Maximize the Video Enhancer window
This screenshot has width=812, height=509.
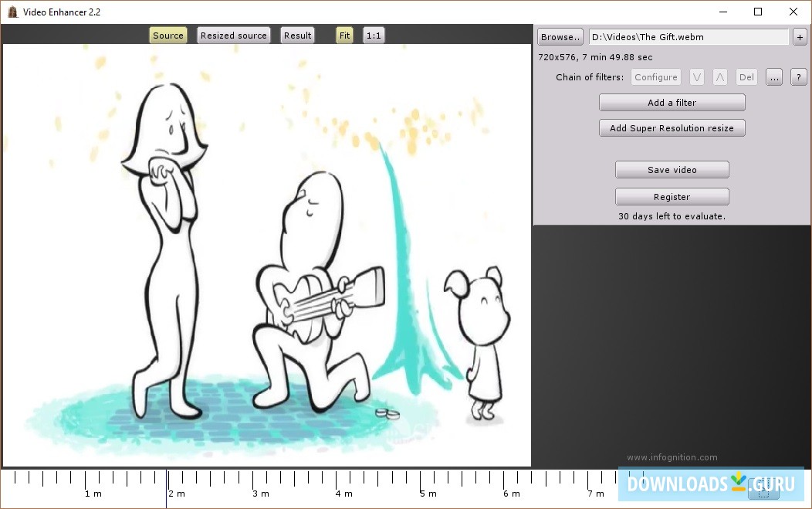[758, 12]
